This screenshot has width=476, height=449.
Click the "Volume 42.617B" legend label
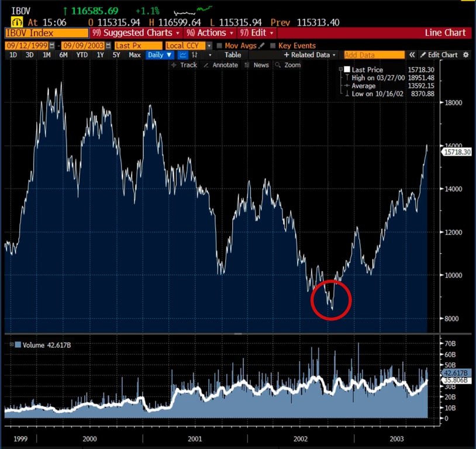[x=47, y=345]
